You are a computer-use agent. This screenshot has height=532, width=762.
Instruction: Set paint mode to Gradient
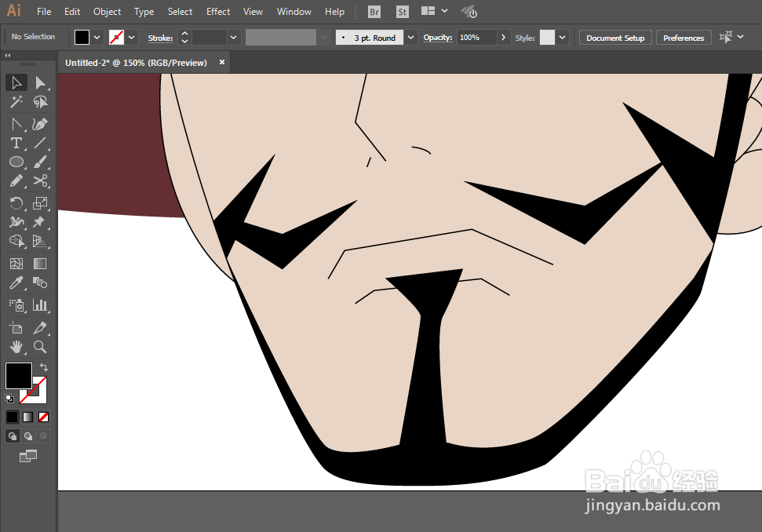(27, 417)
